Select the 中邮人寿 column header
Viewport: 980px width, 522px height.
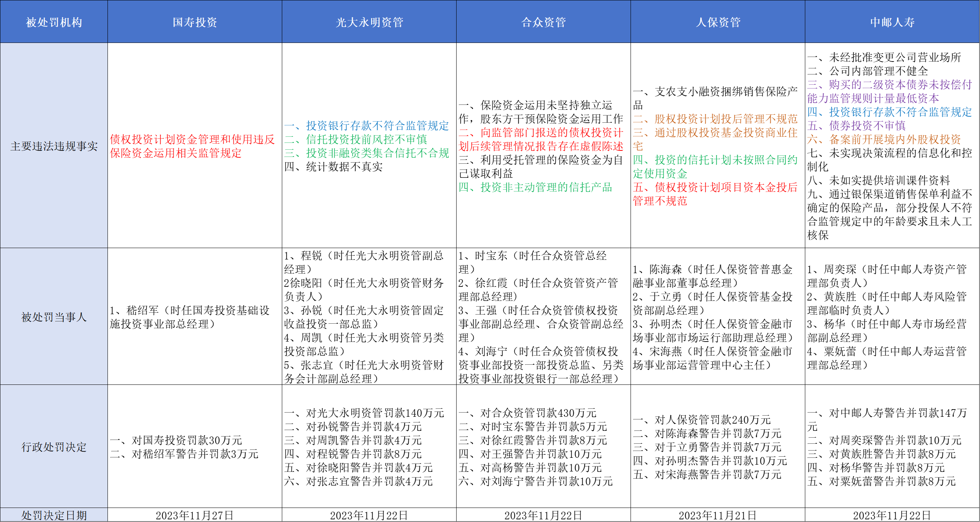(x=892, y=22)
